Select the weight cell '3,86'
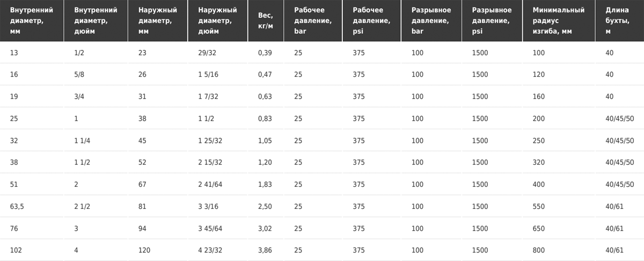The width and height of the screenshot is (644, 261). (x=265, y=250)
